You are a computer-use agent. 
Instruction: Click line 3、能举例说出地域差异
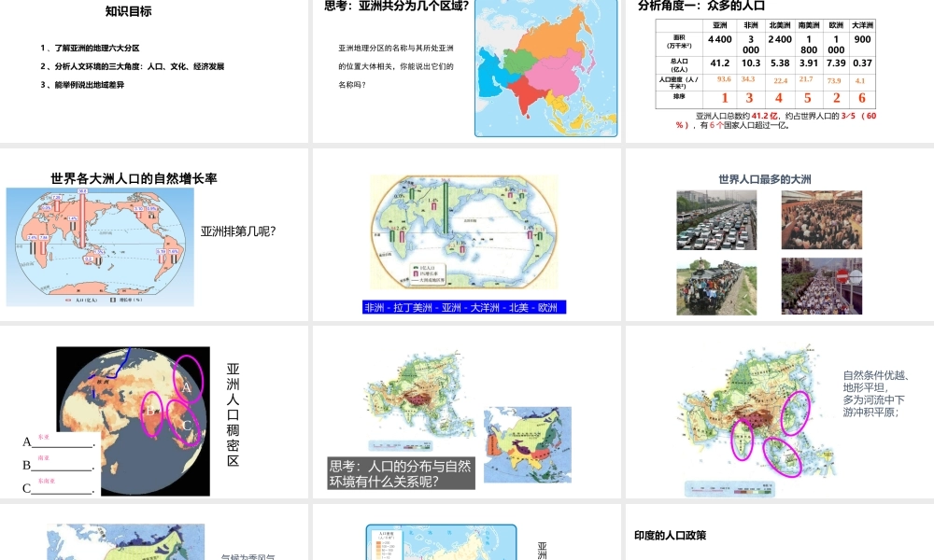82,85
